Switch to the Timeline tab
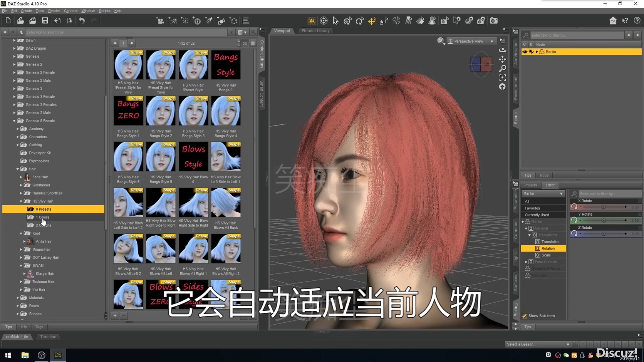The height and width of the screenshot is (362, 644). pyautogui.click(x=48, y=337)
